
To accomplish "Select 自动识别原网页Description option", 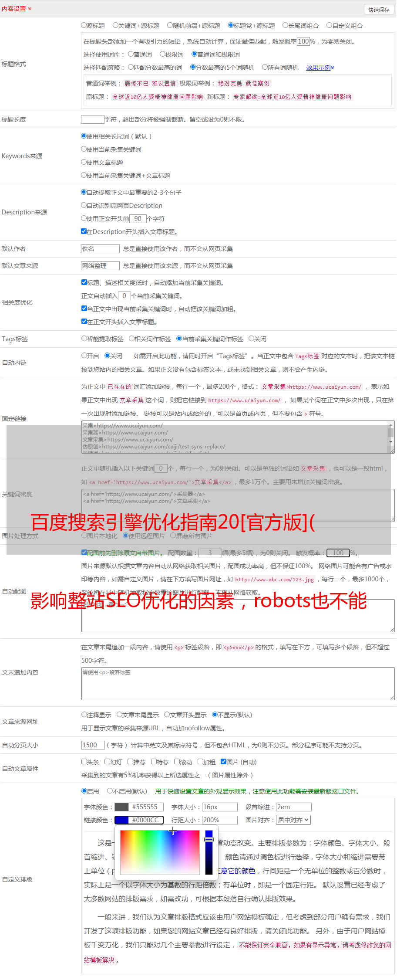I will click(84, 205).
